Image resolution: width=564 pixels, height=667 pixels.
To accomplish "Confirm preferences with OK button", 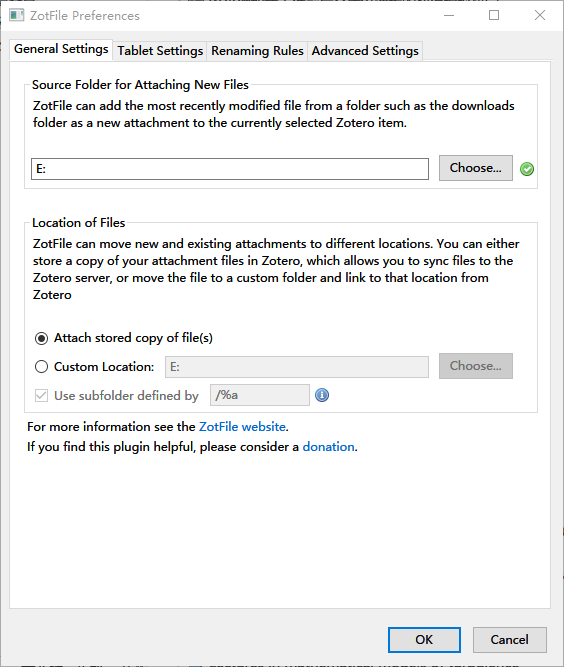I will tap(424, 640).
